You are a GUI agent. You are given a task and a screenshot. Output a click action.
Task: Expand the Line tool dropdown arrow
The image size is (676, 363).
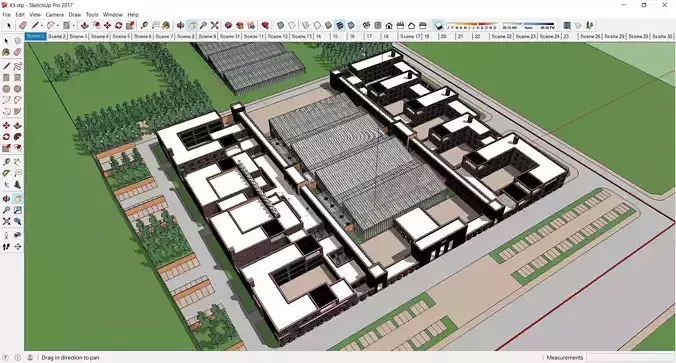(x=42, y=26)
